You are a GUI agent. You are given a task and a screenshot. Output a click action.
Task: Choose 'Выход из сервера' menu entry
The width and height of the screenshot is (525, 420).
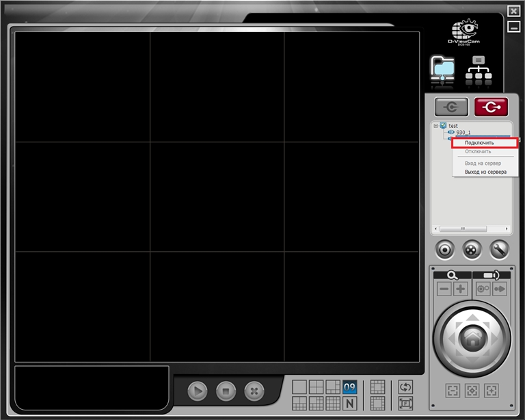click(485, 172)
